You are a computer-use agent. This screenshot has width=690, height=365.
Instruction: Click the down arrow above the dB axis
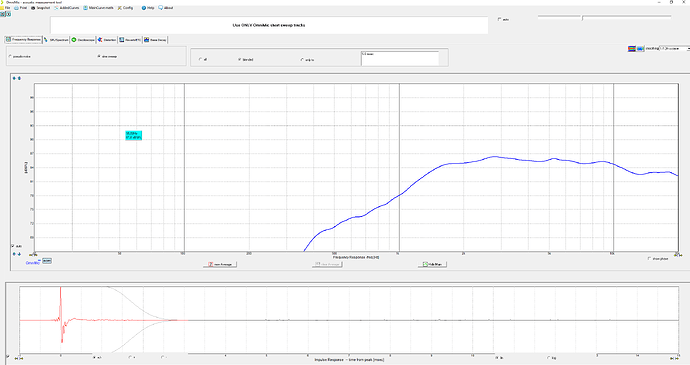(x=19, y=78)
